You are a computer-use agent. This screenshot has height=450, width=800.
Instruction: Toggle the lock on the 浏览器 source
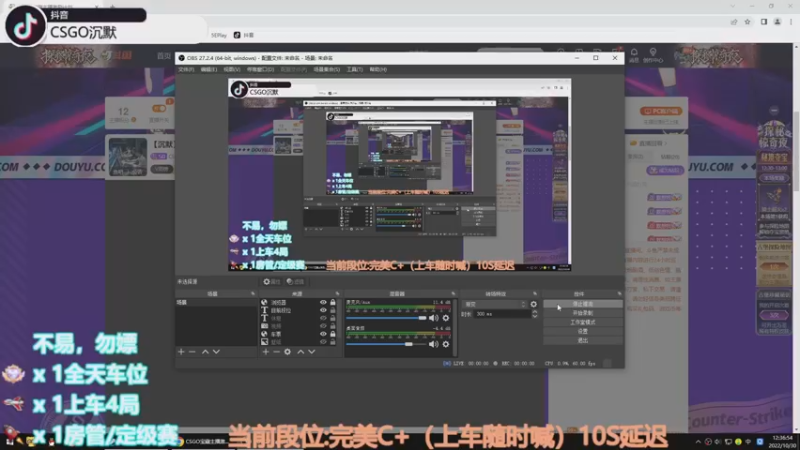click(x=333, y=303)
